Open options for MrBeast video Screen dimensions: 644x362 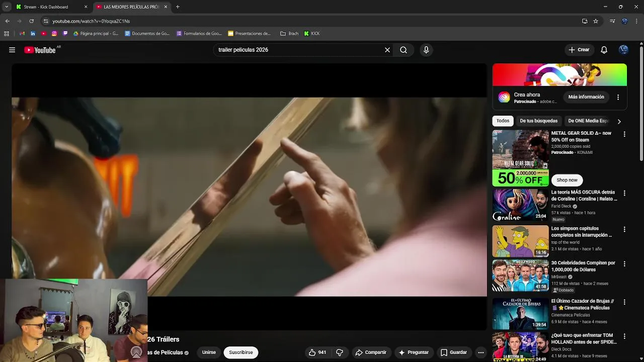(624, 264)
